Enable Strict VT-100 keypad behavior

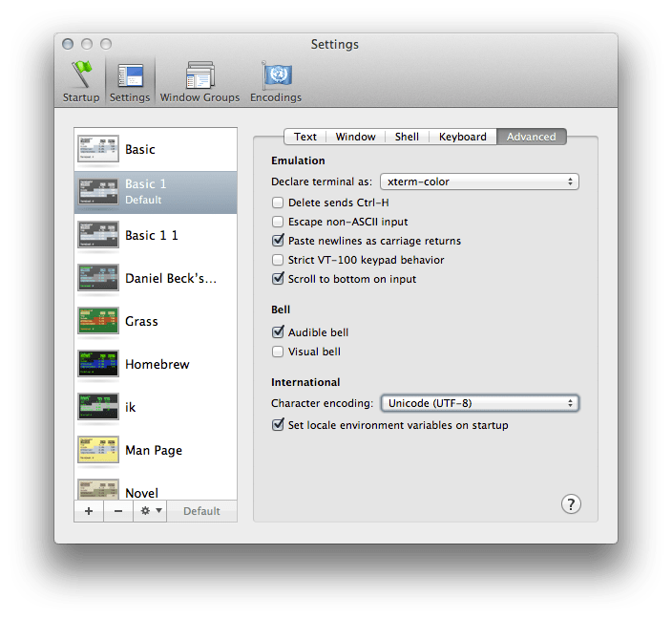point(278,260)
